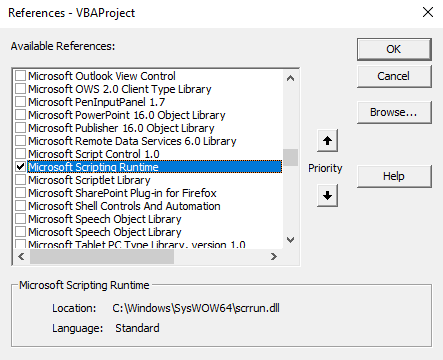Click the Cancel button
Image resolution: width=443 pixels, height=360 pixels.
pyautogui.click(x=394, y=76)
